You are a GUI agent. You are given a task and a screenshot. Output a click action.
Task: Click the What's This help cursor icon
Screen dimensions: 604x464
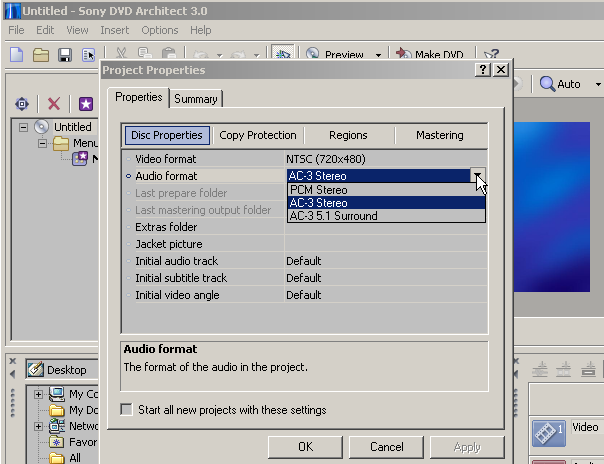491,54
